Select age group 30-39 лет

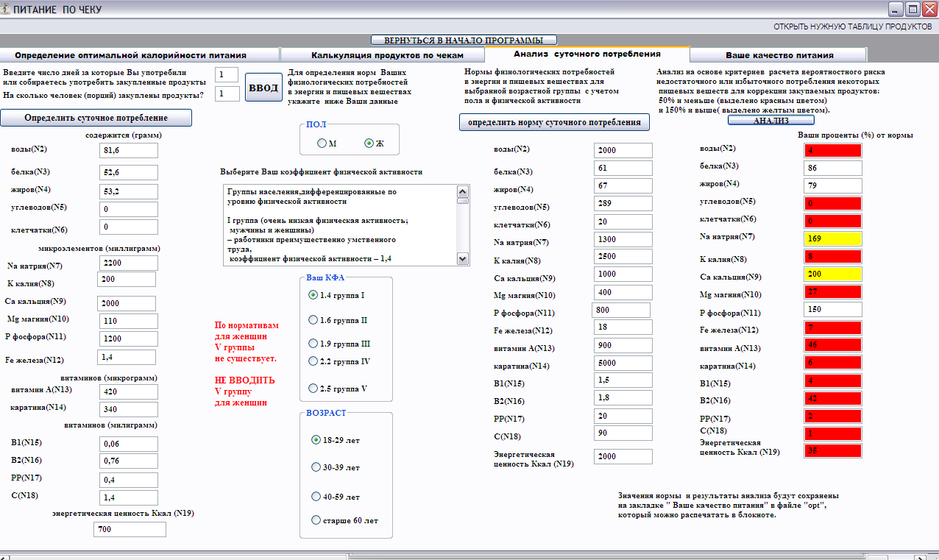coord(317,467)
